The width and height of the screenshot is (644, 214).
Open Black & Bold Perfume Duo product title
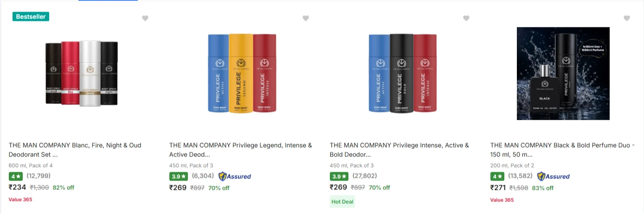point(562,149)
